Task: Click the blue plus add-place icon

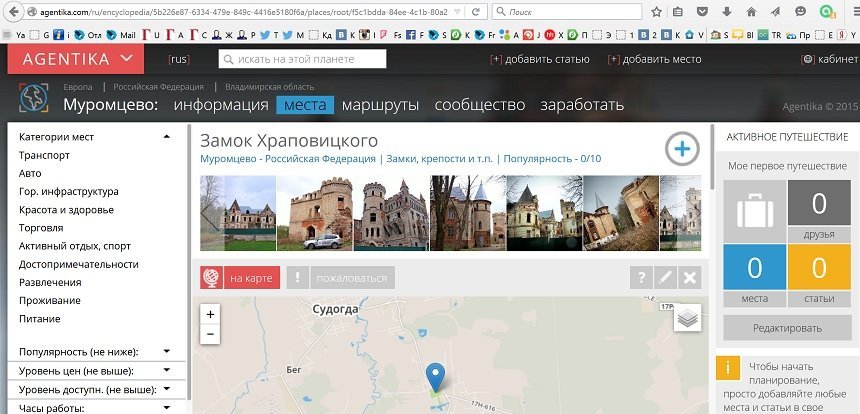Action: click(682, 150)
